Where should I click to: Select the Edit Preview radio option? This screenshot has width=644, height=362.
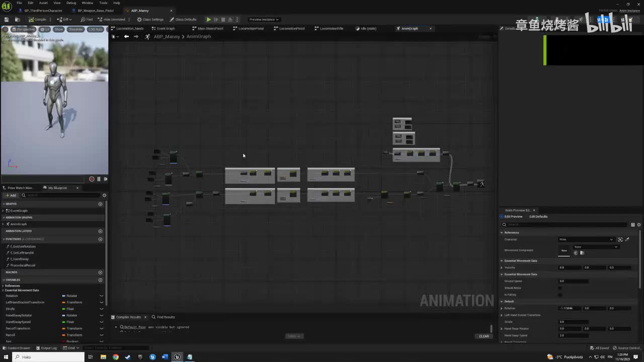point(511,217)
